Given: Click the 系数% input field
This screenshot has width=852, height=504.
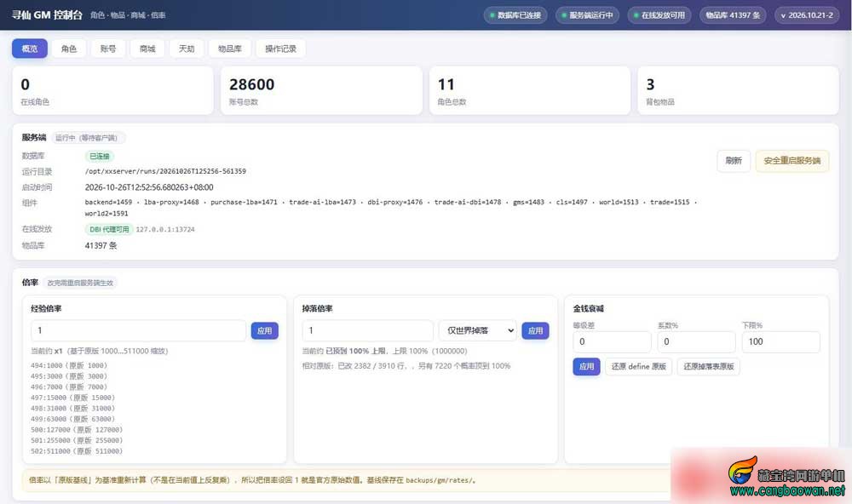Looking at the screenshot, I should (x=696, y=341).
